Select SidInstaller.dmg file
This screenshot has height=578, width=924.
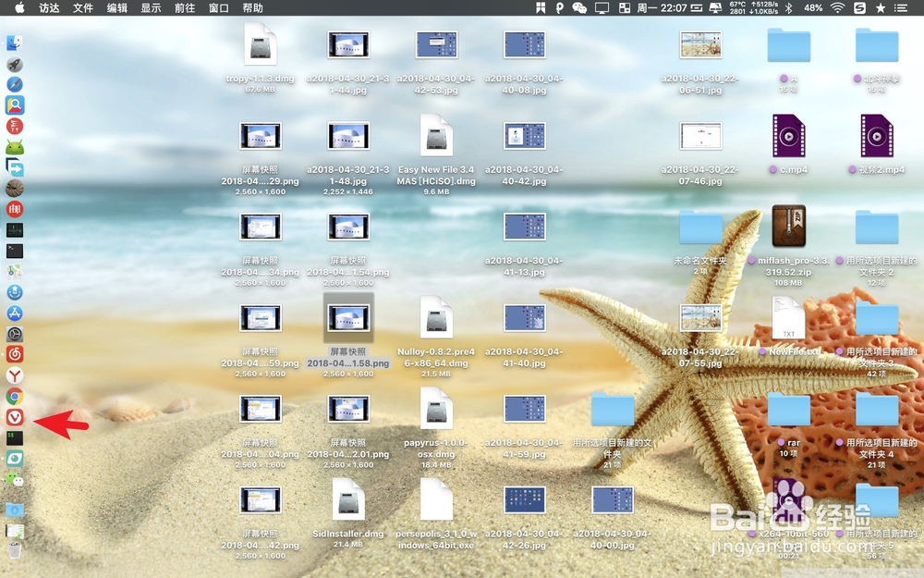coord(348,499)
